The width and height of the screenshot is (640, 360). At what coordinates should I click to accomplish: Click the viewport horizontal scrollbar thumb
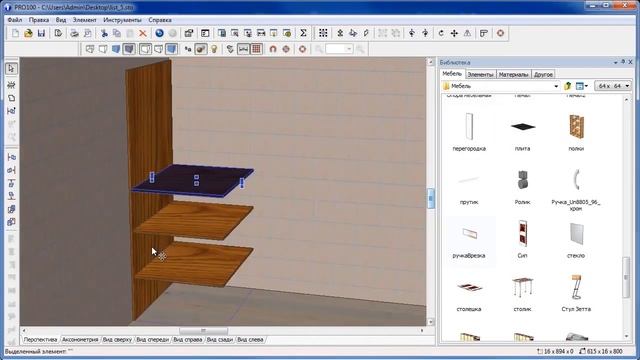pos(203,331)
